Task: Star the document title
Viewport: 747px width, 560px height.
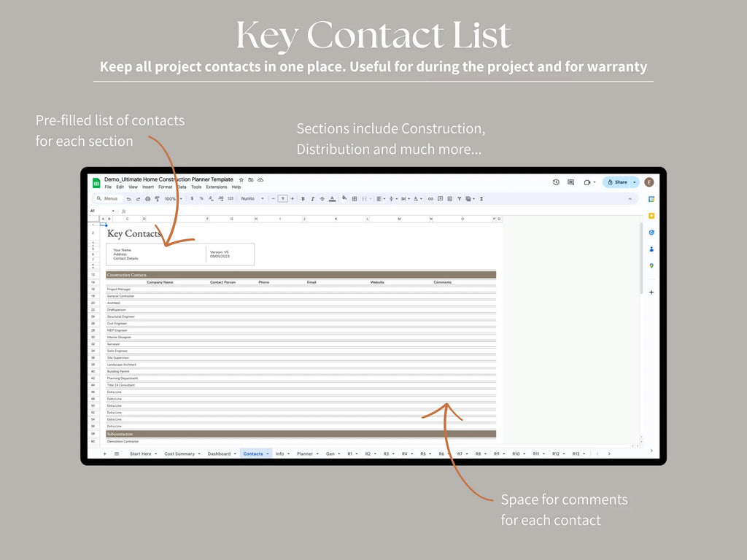Action: click(241, 179)
